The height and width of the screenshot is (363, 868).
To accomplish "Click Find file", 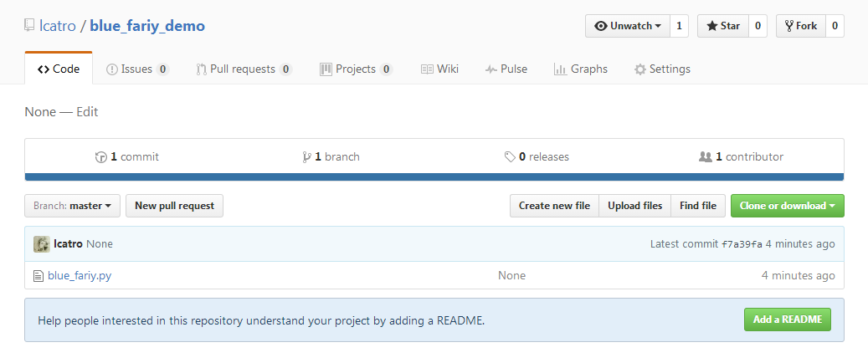I will coord(698,206).
